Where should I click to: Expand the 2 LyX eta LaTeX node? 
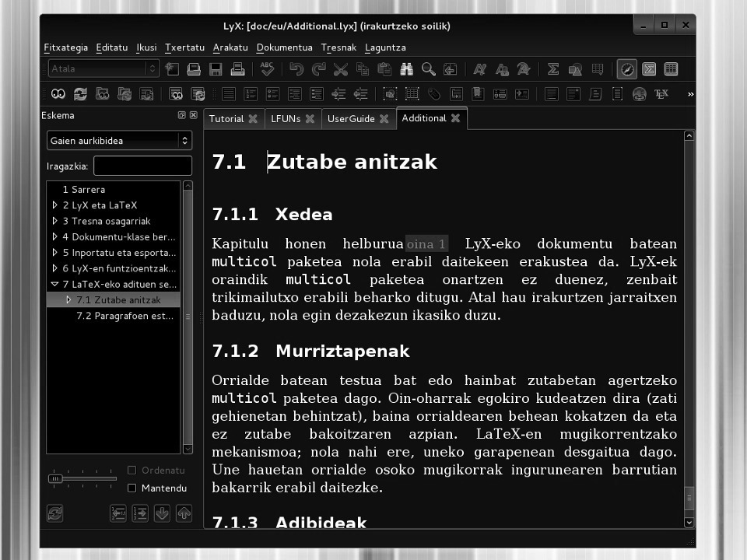(x=54, y=205)
